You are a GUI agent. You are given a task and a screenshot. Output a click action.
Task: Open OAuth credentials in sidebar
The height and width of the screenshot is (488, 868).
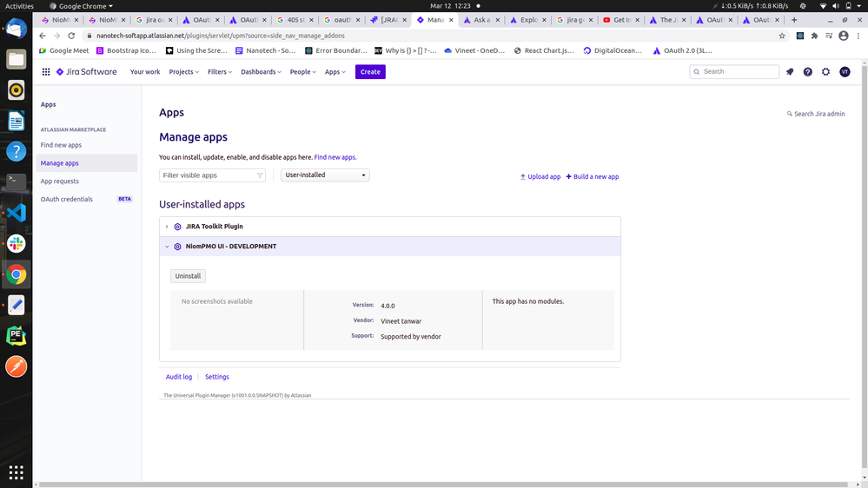pos(66,199)
